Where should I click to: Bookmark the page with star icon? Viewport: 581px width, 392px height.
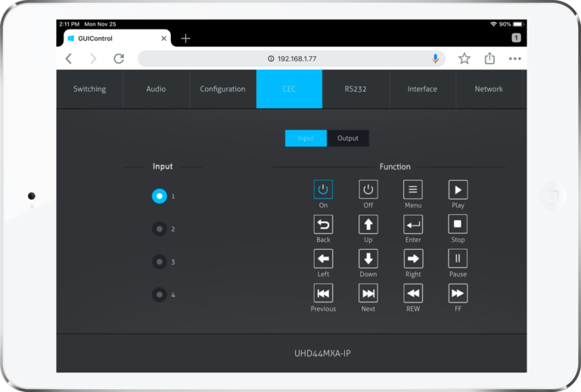[x=464, y=58]
